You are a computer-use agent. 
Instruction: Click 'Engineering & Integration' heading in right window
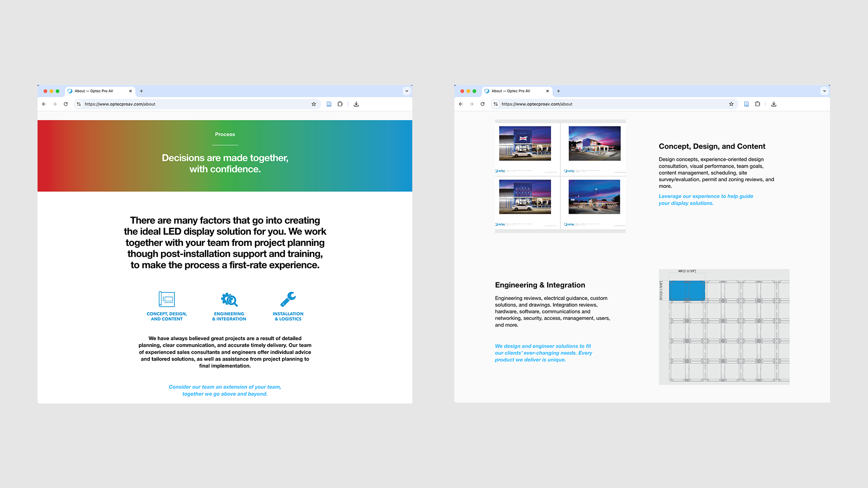pyautogui.click(x=540, y=285)
